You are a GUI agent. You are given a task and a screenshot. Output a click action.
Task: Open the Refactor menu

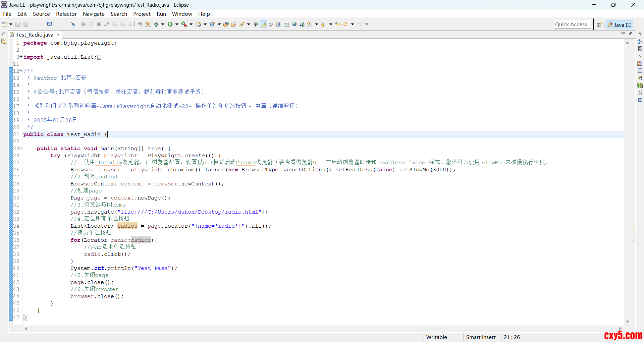click(66, 14)
